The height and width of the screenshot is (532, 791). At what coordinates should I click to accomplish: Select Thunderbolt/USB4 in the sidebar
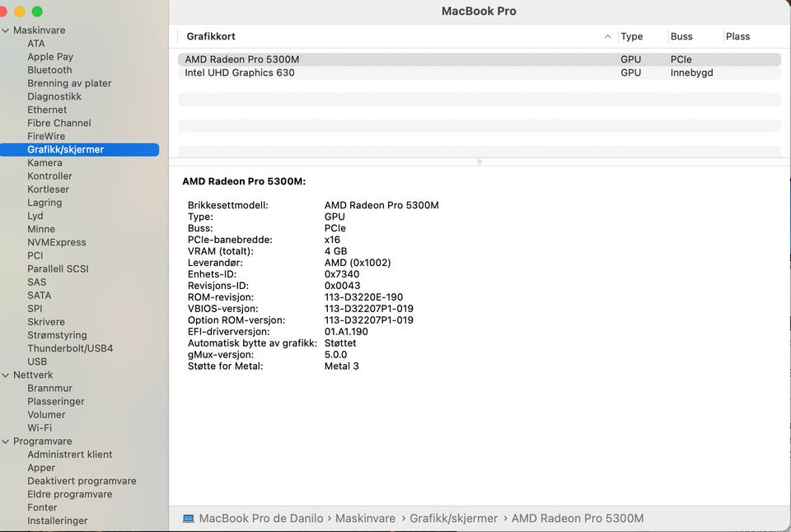[x=70, y=348]
